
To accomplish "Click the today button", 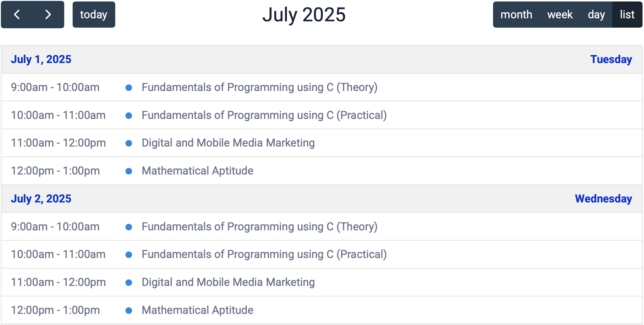I will click(x=93, y=14).
